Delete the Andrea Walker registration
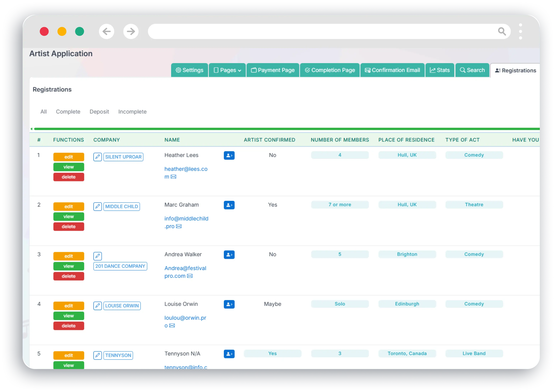Viewport: 555px width, 392px height. tap(69, 276)
